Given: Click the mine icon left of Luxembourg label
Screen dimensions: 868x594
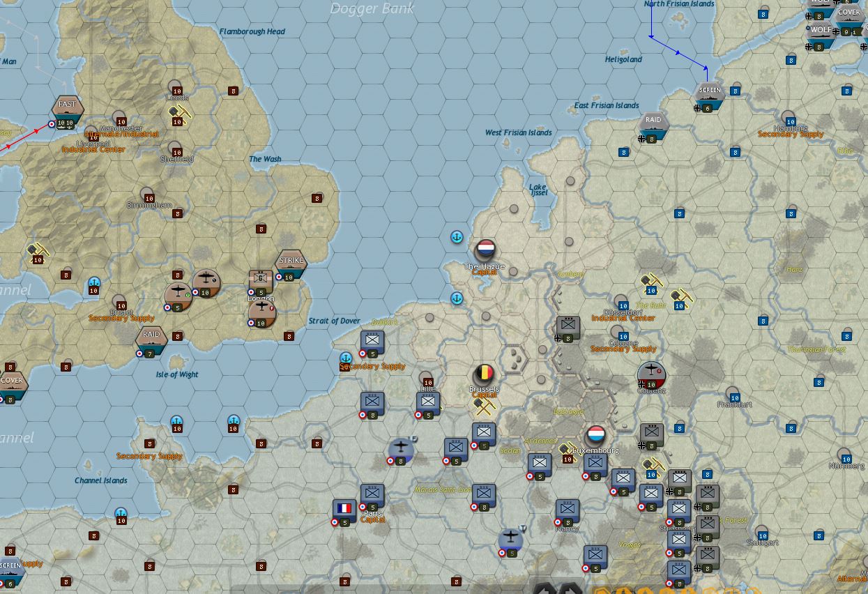Looking at the screenshot, I should pos(568,450).
